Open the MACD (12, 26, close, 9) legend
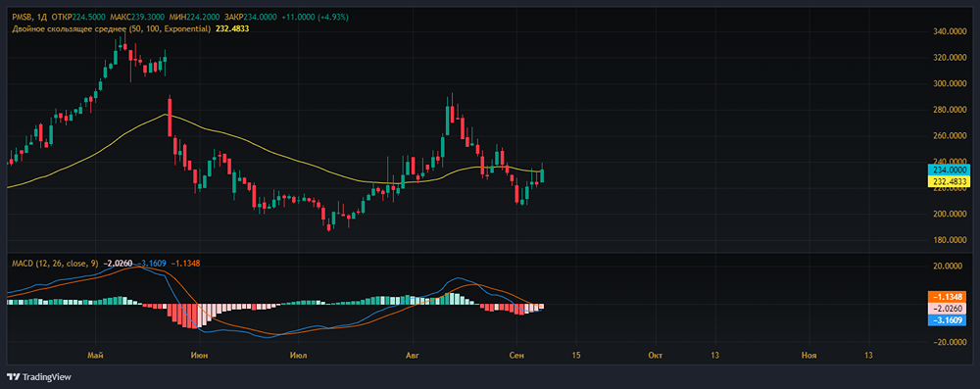 click(x=55, y=264)
